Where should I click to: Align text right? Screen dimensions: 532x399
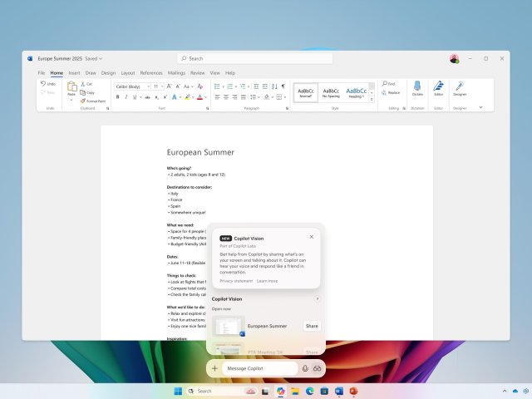click(x=234, y=97)
